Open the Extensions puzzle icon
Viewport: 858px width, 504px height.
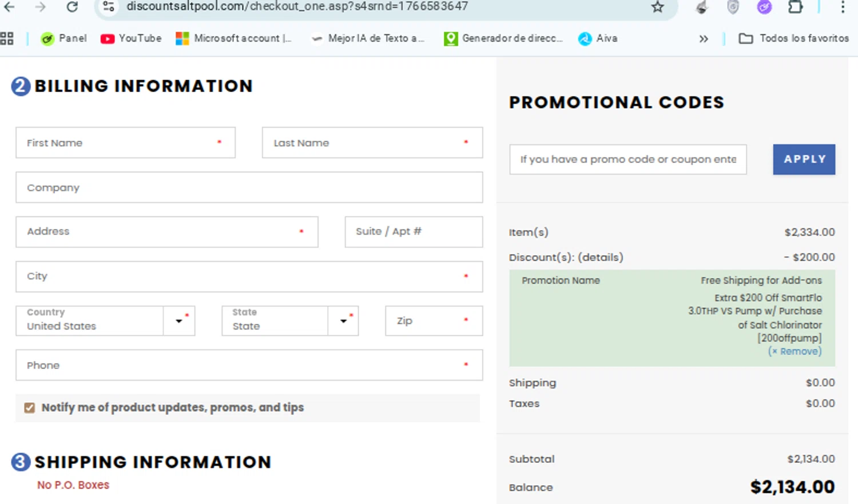tap(795, 7)
